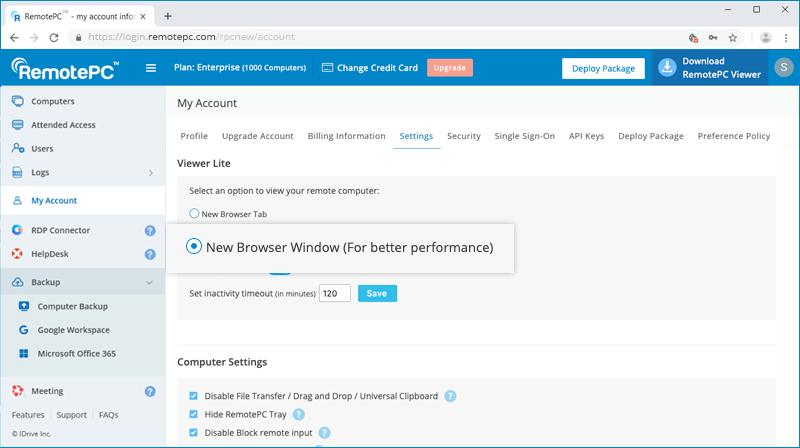Screen dimensions: 800x448
Task: Uncheck Disable Block remote input
Action: click(x=193, y=432)
